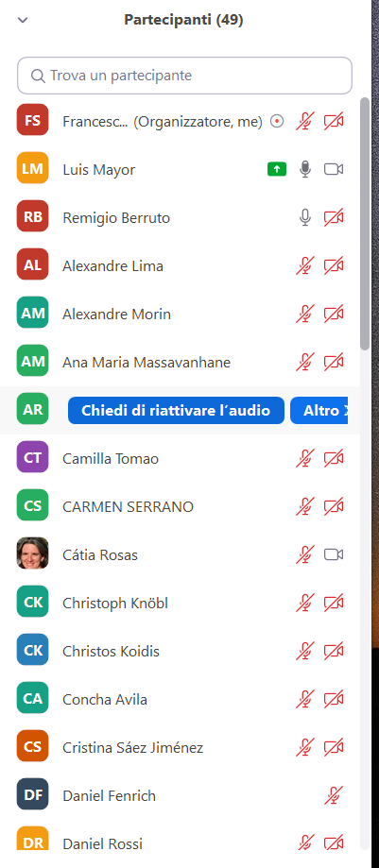The width and height of the screenshot is (379, 868).
Task: Click Cátia Rosas's camera icon
Action: 334,554
